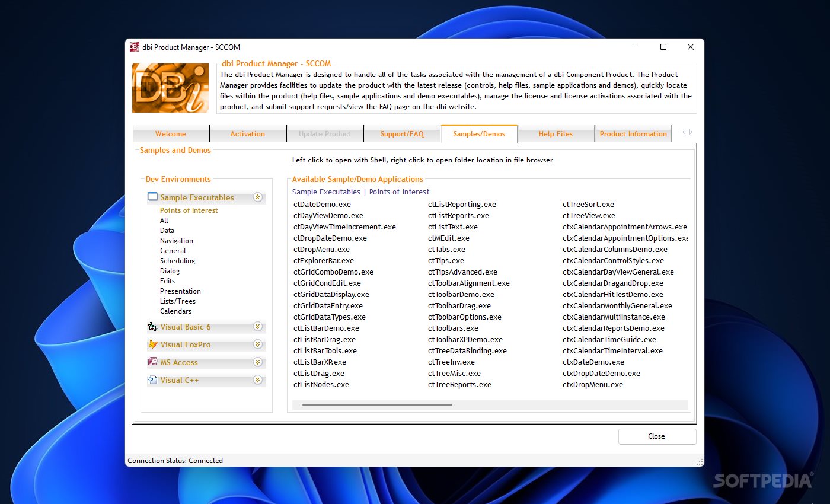Click the Sample Executables monitor icon
This screenshot has width=830, height=504.
tap(152, 197)
